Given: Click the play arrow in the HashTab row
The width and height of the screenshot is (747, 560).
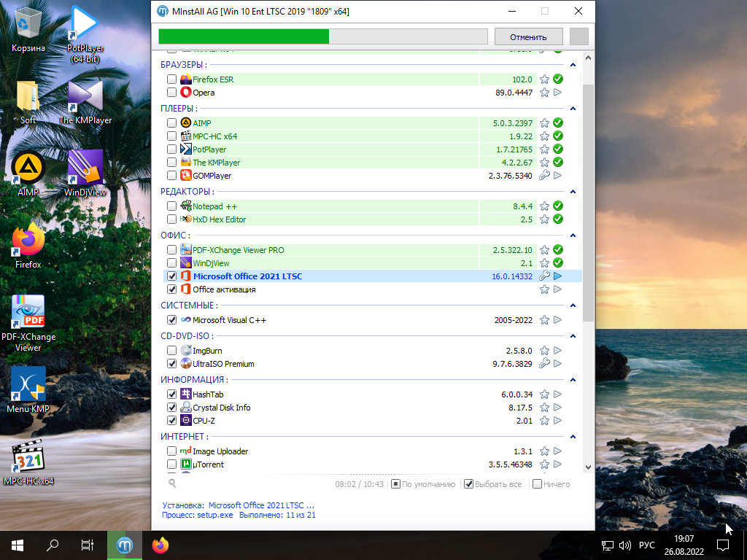Looking at the screenshot, I should pos(558,394).
